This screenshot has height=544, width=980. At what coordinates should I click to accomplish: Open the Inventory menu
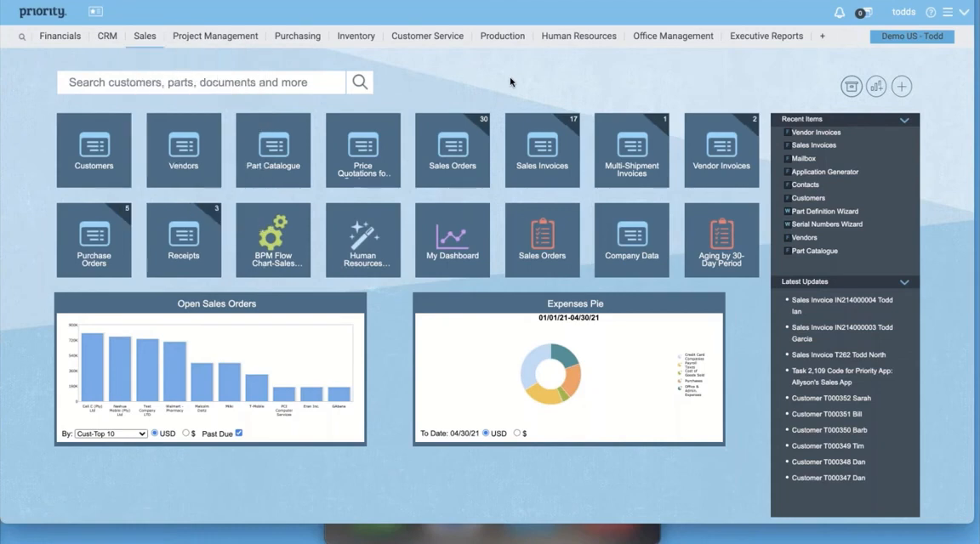pyautogui.click(x=356, y=37)
